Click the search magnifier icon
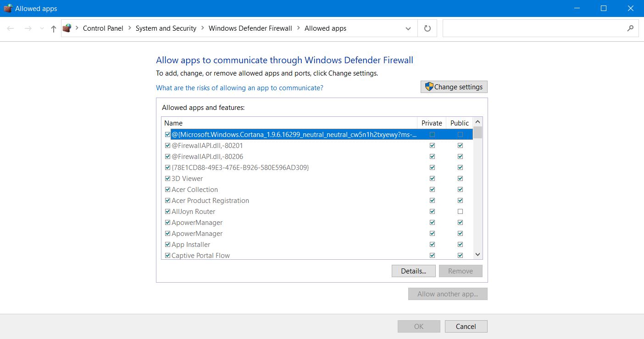The height and width of the screenshot is (339, 644). (x=630, y=28)
